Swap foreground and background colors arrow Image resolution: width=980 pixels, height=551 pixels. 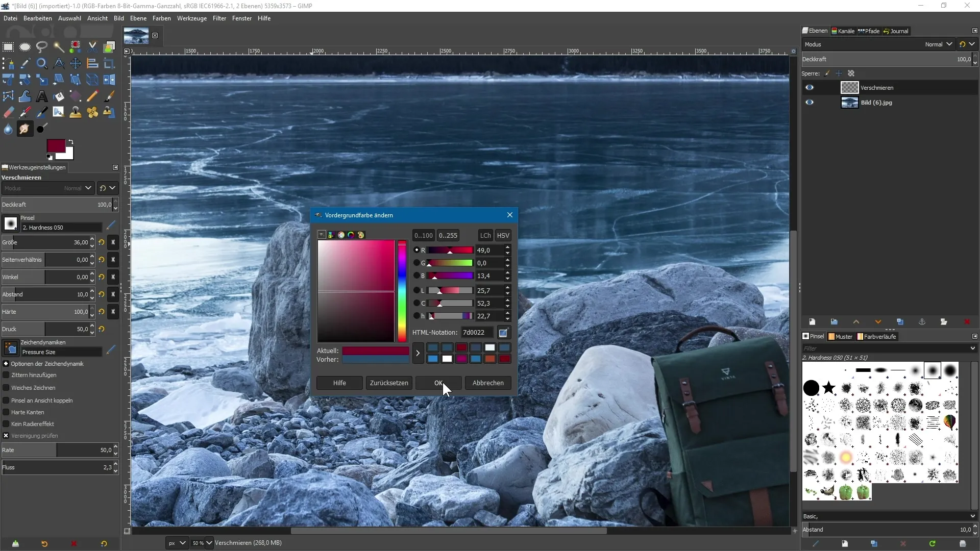[71, 142]
